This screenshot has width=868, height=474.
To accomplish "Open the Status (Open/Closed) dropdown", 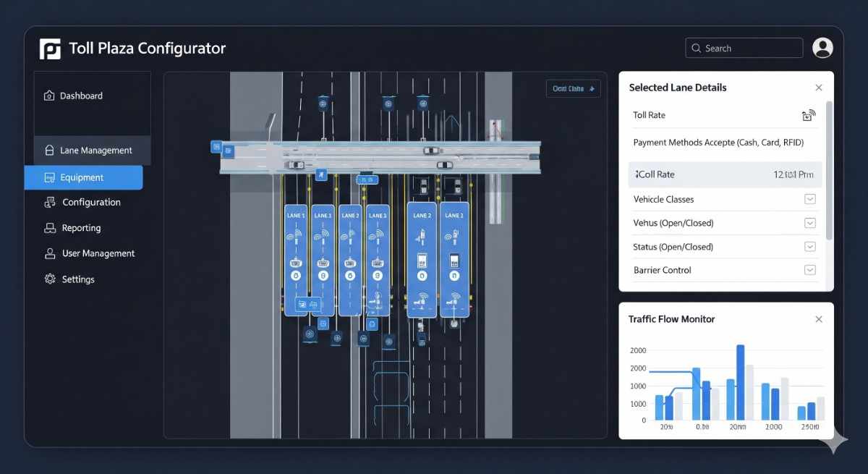I will (x=810, y=247).
